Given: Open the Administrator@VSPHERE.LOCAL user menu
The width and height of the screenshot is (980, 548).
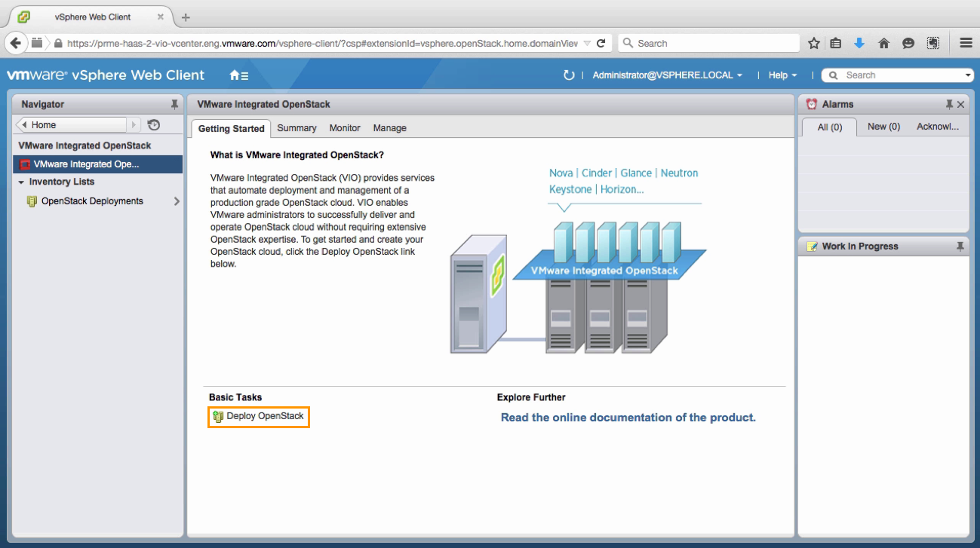Looking at the screenshot, I should [x=667, y=75].
